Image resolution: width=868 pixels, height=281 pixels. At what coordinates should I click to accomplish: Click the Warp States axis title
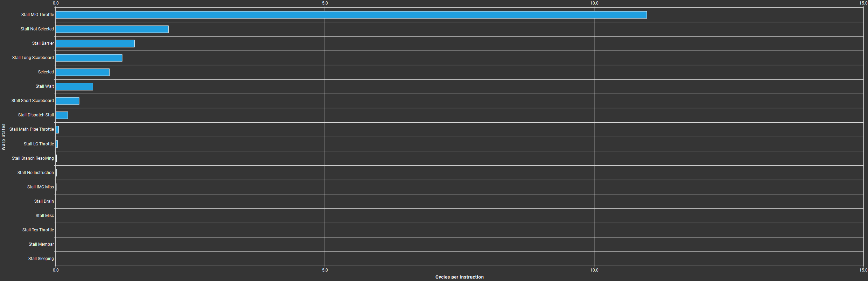(x=3, y=137)
